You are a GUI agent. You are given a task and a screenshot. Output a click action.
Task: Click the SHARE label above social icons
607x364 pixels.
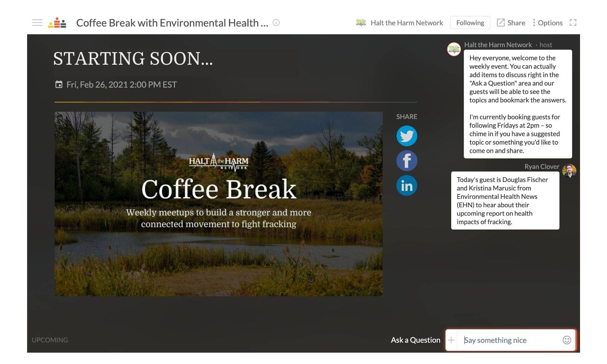click(x=407, y=117)
